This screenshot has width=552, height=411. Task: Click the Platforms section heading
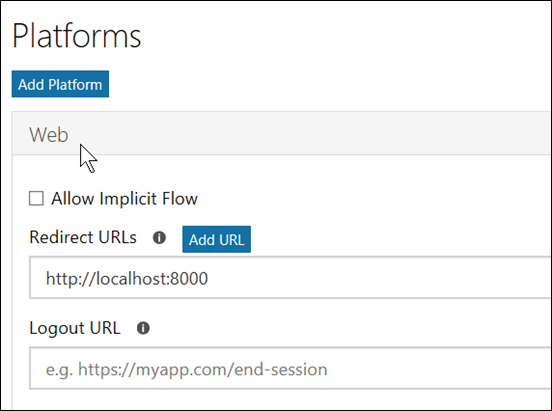pyautogui.click(x=76, y=36)
